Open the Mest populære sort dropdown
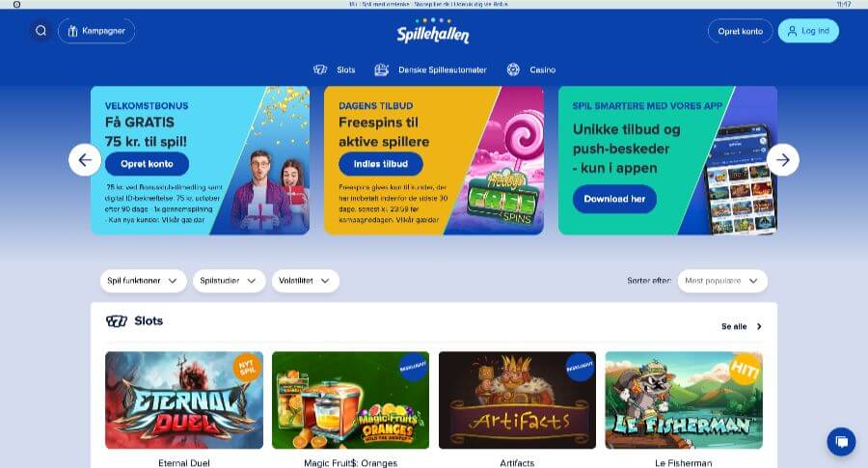868x468 pixels. [x=722, y=281]
